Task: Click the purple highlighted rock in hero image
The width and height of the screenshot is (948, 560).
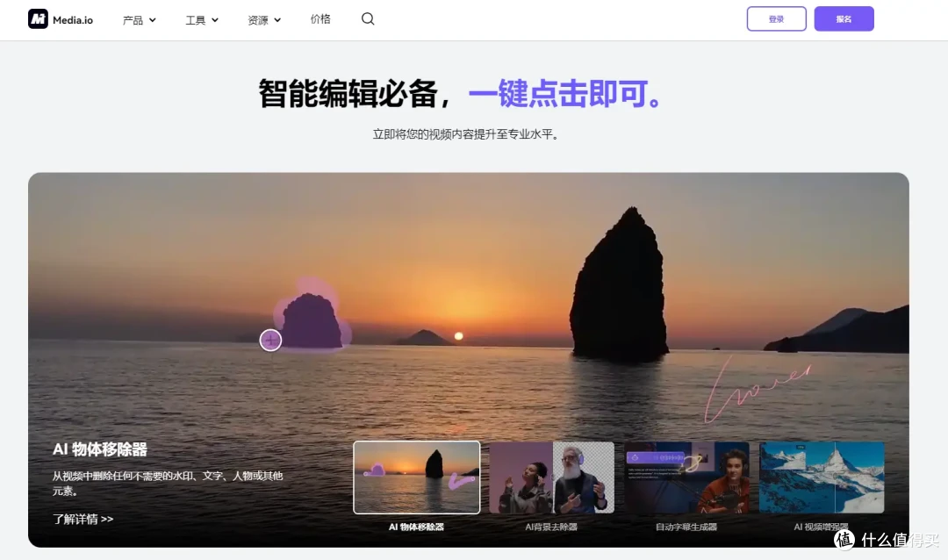Action: click(311, 320)
